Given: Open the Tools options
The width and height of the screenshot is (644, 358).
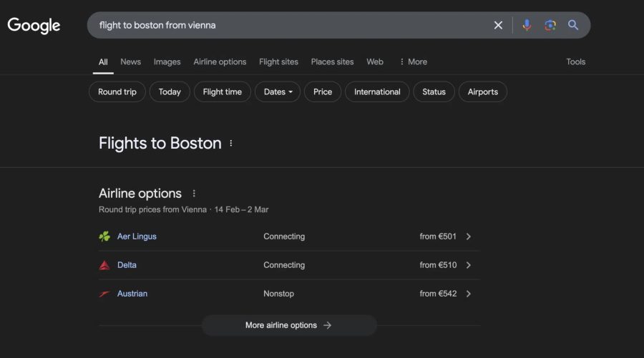Looking at the screenshot, I should coord(575,62).
